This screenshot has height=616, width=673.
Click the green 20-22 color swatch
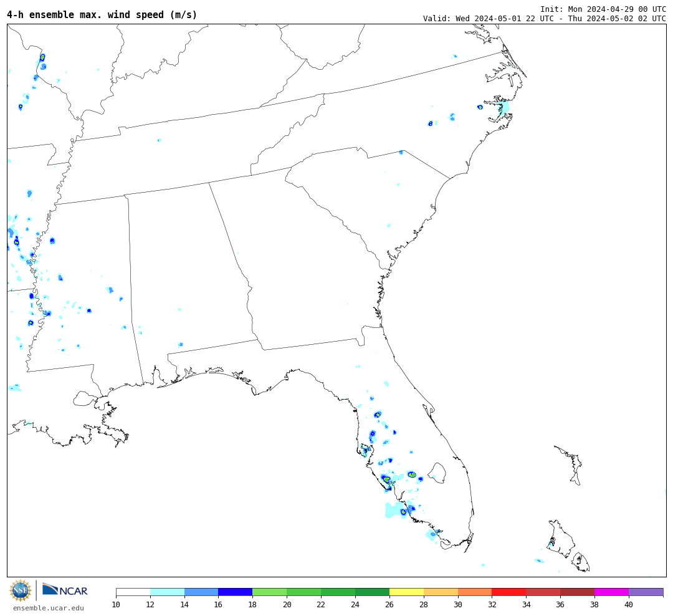[x=304, y=592]
